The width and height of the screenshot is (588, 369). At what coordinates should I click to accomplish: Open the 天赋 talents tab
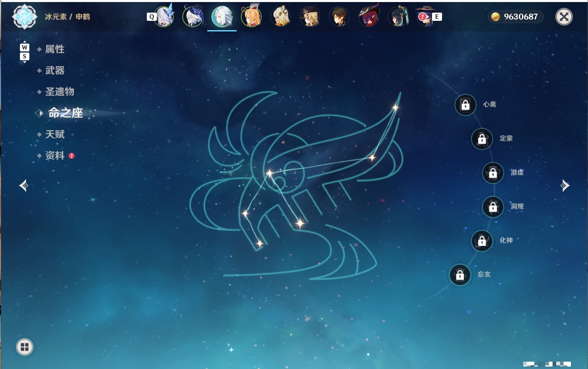[x=55, y=134]
